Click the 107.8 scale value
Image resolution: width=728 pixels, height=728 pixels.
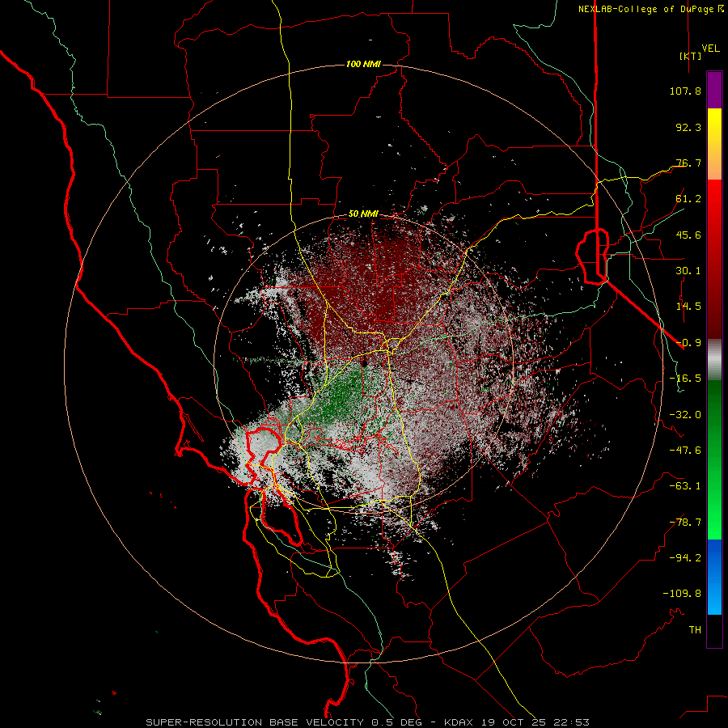685,91
